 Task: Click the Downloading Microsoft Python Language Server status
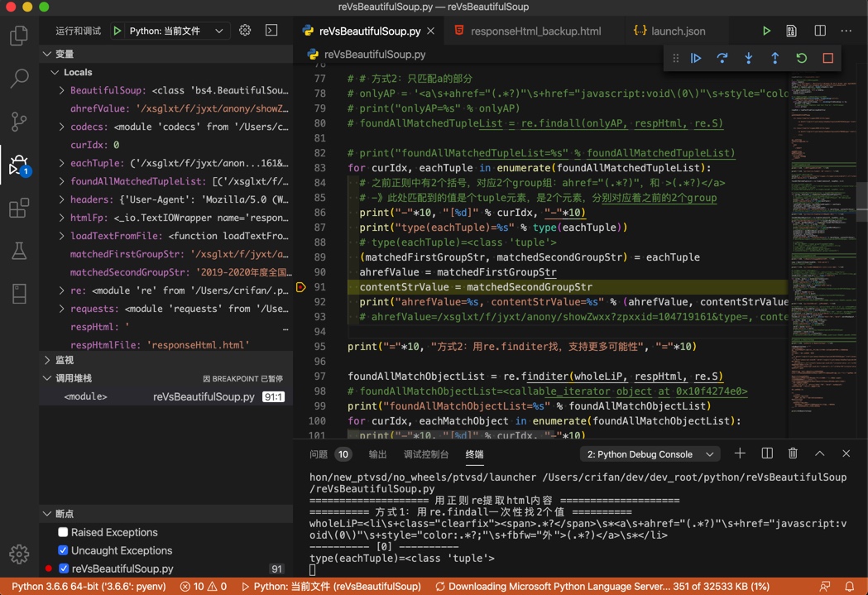pos(602,586)
